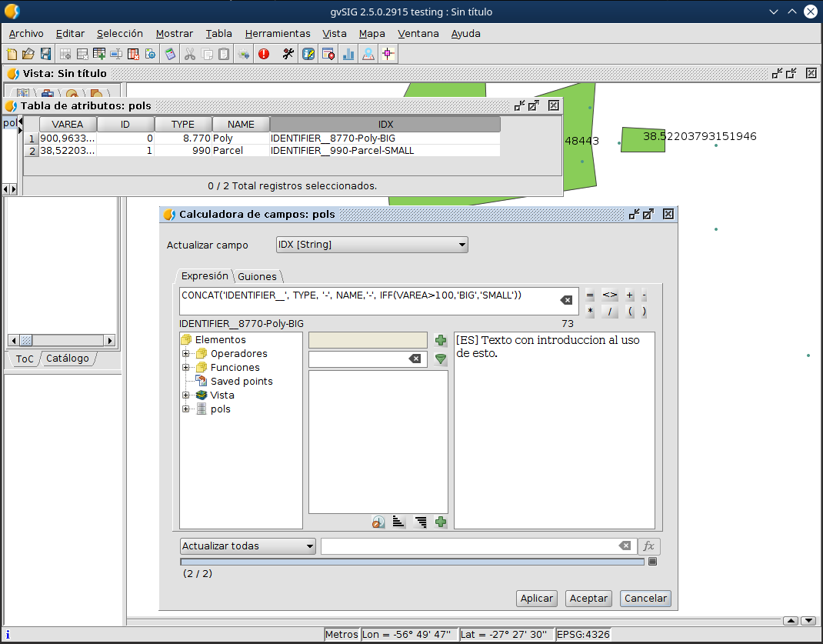Open the statistics bar chart toolbar icon
The image size is (823, 644).
348,54
